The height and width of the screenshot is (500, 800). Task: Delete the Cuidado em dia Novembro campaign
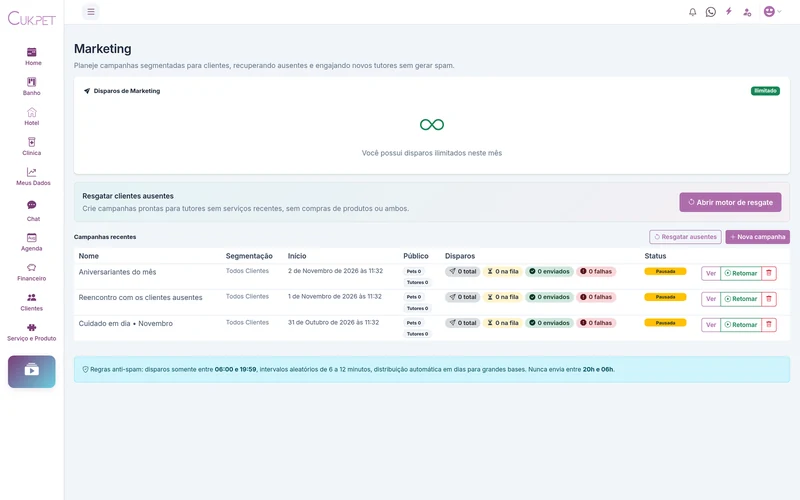point(769,324)
